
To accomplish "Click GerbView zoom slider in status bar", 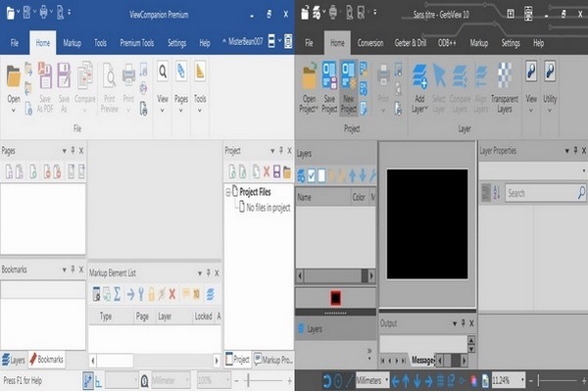I will pyautogui.click(x=538, y=380).
